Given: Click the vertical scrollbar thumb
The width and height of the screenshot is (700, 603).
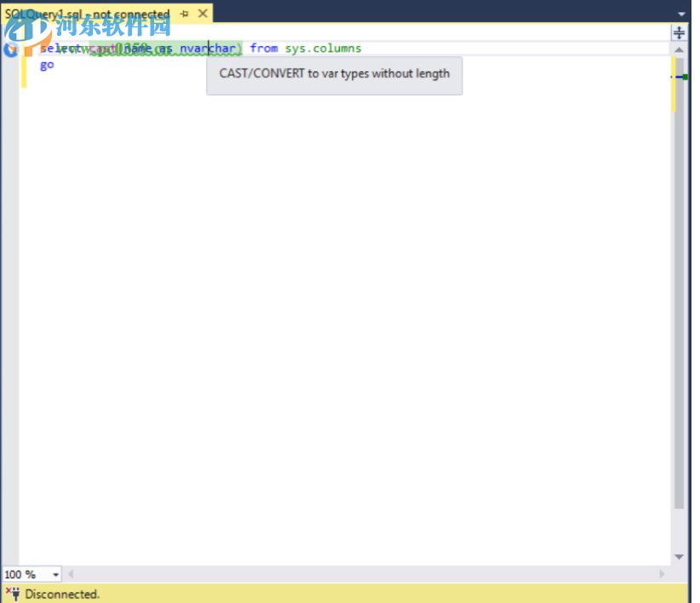Looking at the screenshot, I should (679, 284).
